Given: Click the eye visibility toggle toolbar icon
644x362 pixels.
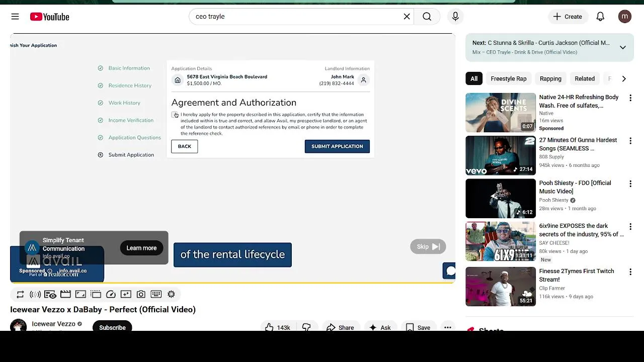Looking at the screenshot, I should pyautogui.click(x=50, y=294).
